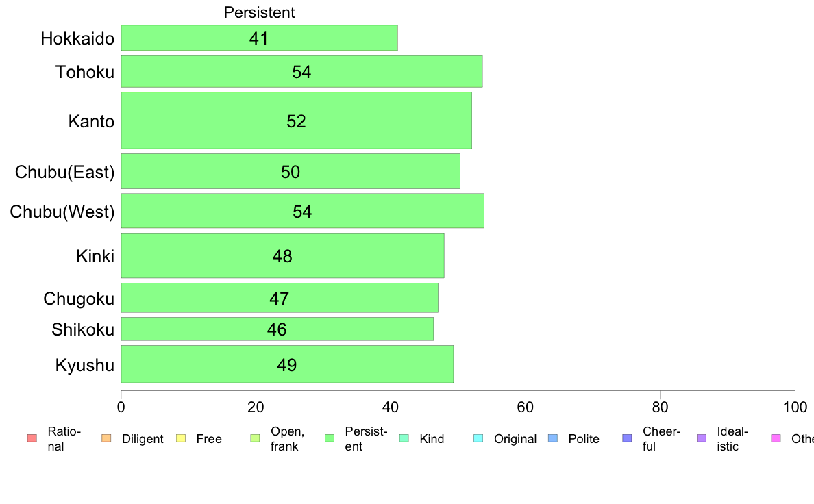Click the Open, frank legend swatch
Screen dimensions: 814x504
[x=255, y=438]
